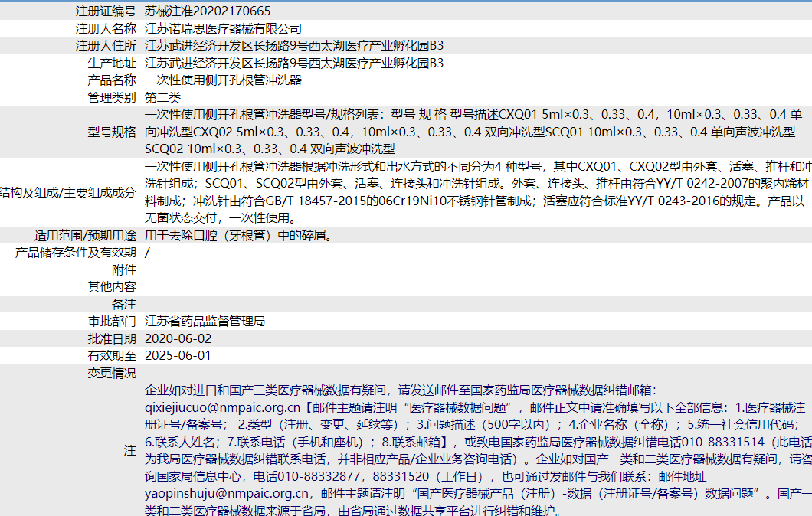
Task: Select the 注册人住所 address value
Action: [x=294, y=45]
